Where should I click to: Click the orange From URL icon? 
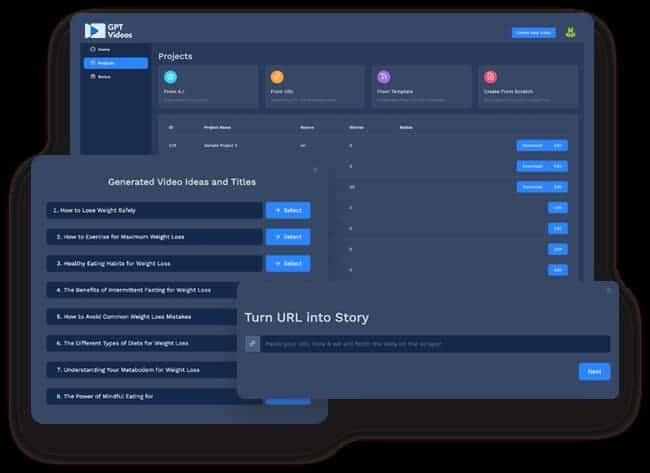click(277, 77)
